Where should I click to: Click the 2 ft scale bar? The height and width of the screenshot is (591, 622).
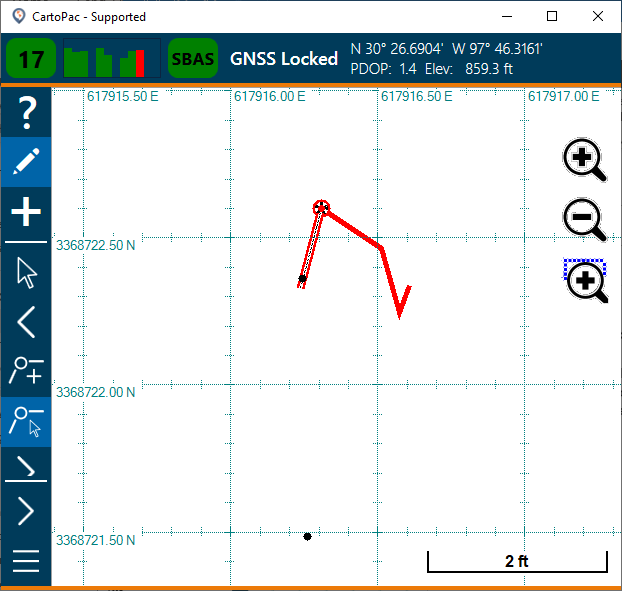coord(517,561)
